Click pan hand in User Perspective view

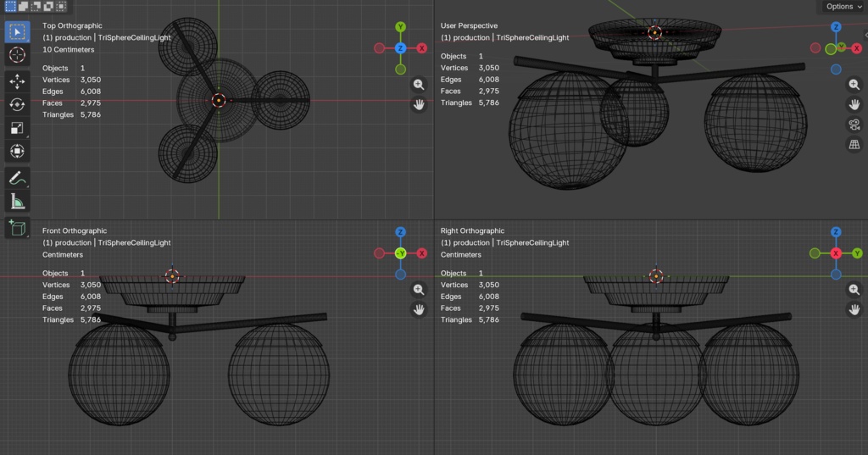tap(854, 104)
